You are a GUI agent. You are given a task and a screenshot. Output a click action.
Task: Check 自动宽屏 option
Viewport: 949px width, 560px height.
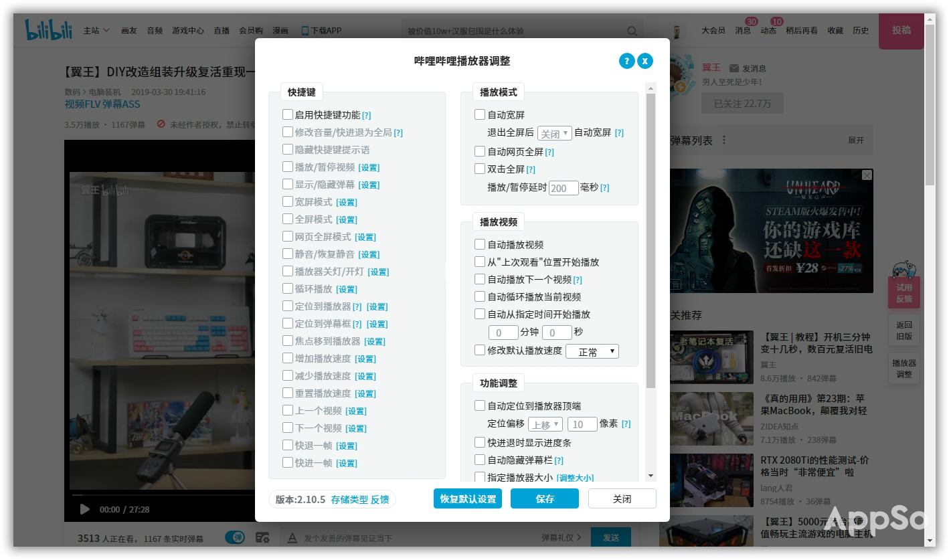(x=479, y=114)
